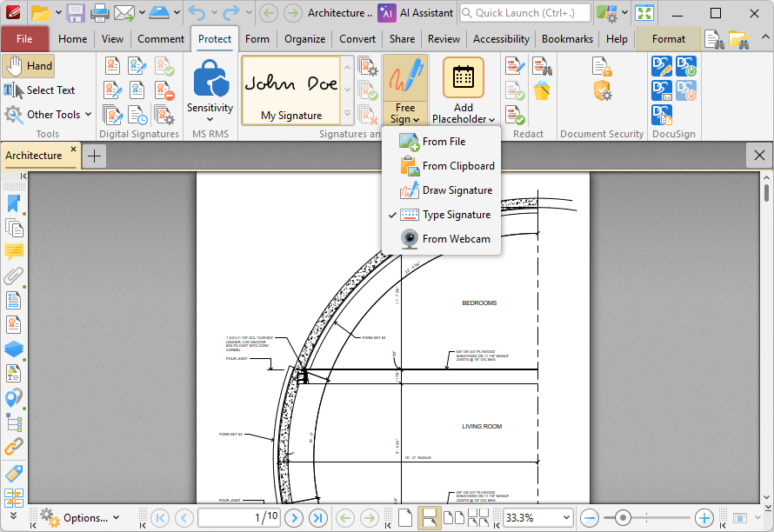Open the Layers pane icon
The height and width of the screenshot is (532, 774).
13,349
